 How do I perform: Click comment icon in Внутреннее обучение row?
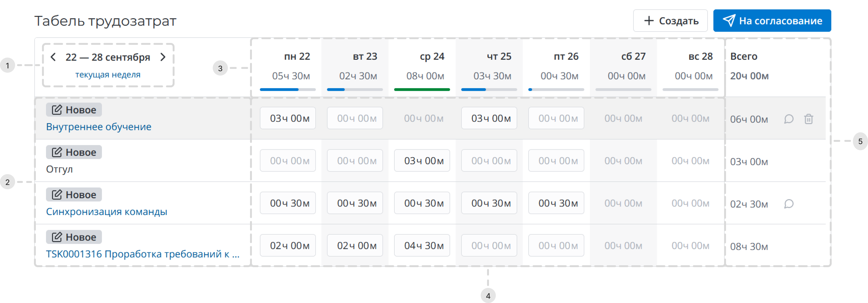click(x=789, y=119)
